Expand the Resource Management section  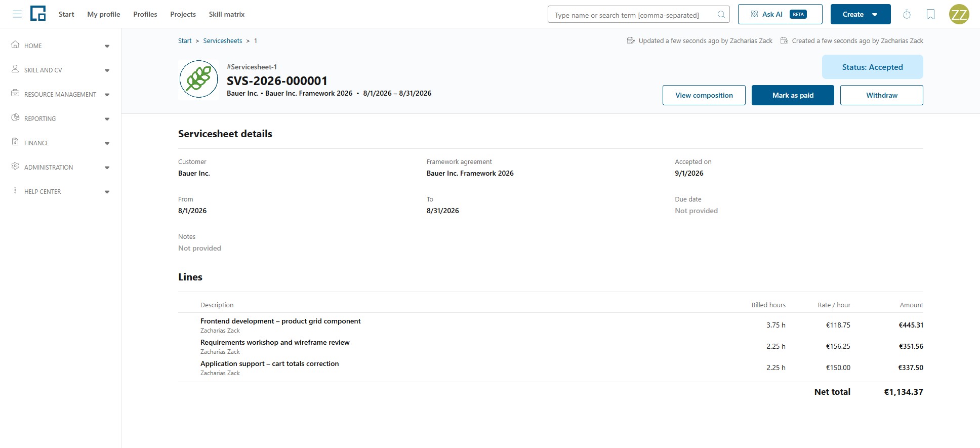(x=107, y=95)
